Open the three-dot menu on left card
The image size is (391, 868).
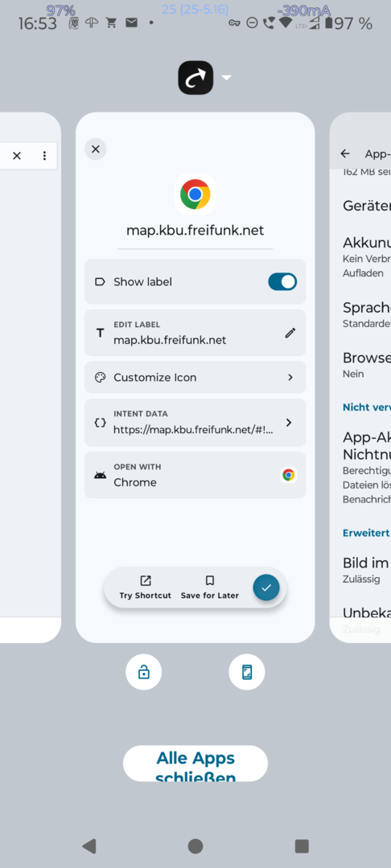pyautogui.click(x=44, y=156)
